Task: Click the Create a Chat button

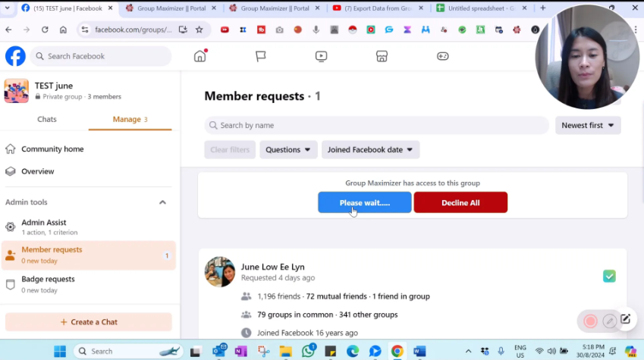Action: point(89,322)
